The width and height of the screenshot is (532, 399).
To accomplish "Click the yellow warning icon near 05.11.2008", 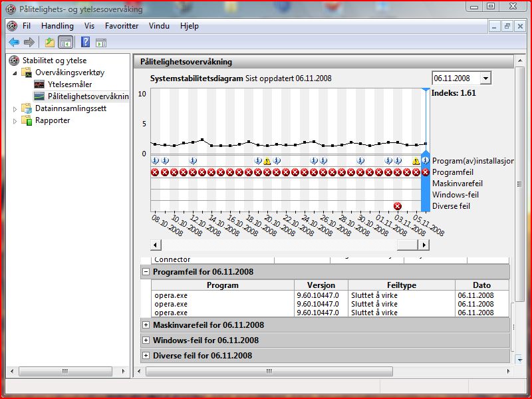I will click(x=416, y=161).
